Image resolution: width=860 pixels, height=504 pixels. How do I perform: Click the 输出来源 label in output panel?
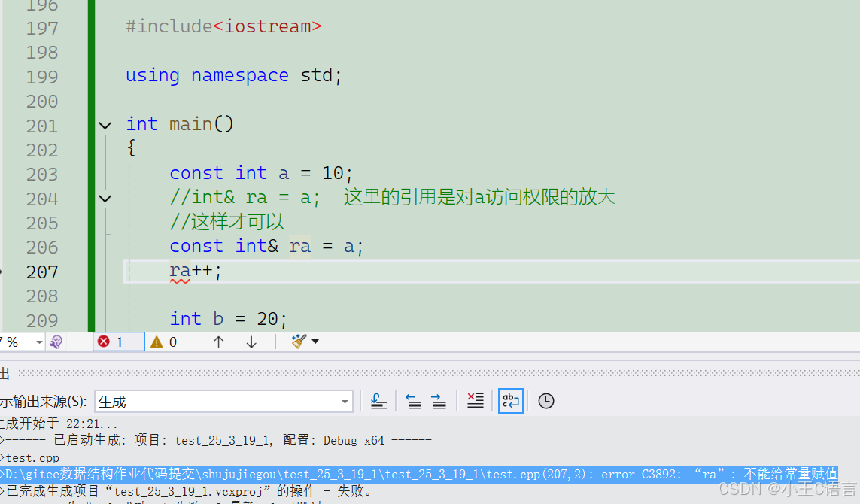pyautogui.click(x=43, y=402)
